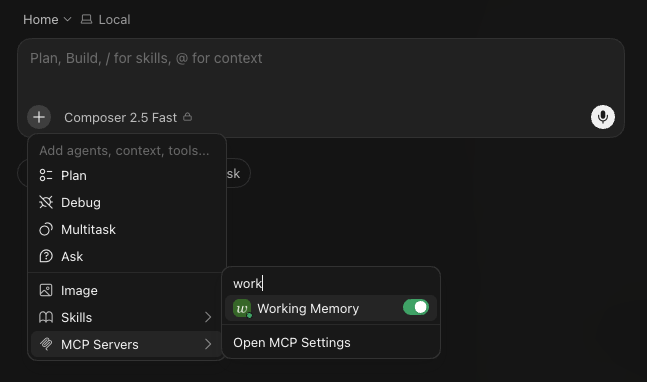The image size is (647, 382).
Task: Select the Plan mode menu item
Action: click(x=127, y=175)
